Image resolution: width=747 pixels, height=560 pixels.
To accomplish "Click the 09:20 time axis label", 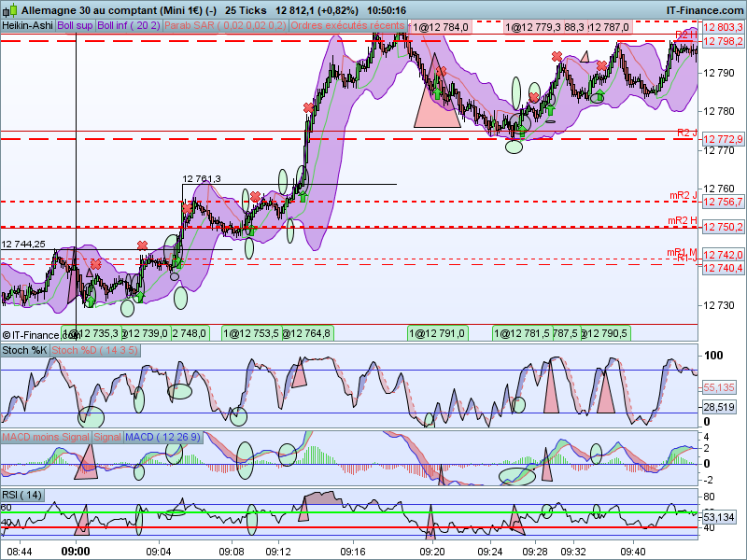I will (x=431, y=552).
